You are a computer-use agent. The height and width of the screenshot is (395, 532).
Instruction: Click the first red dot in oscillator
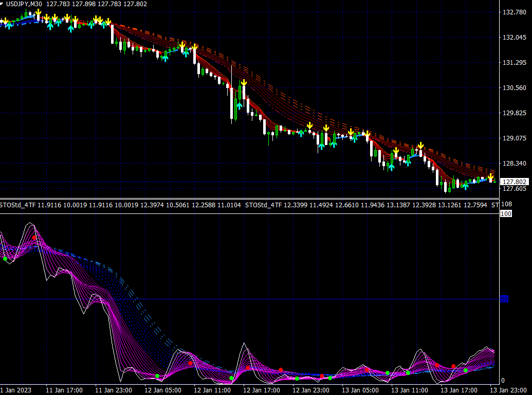coord(34,238)
